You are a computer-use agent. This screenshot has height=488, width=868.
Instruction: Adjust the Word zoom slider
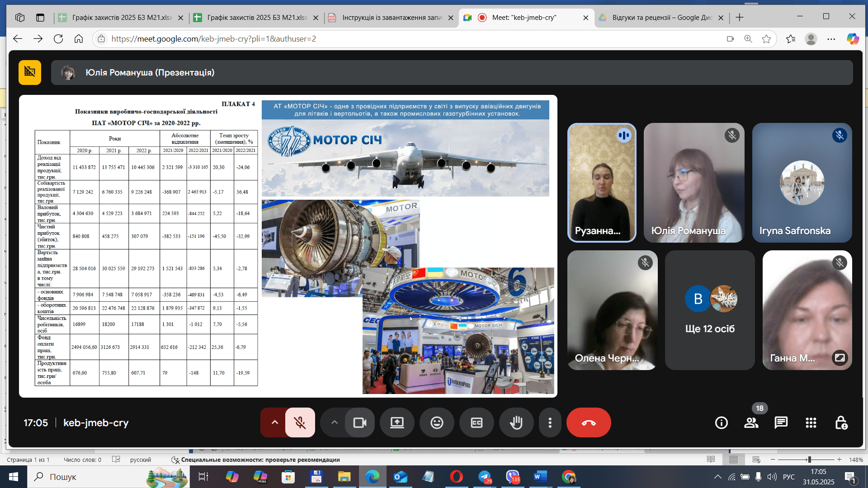[809, 460]
